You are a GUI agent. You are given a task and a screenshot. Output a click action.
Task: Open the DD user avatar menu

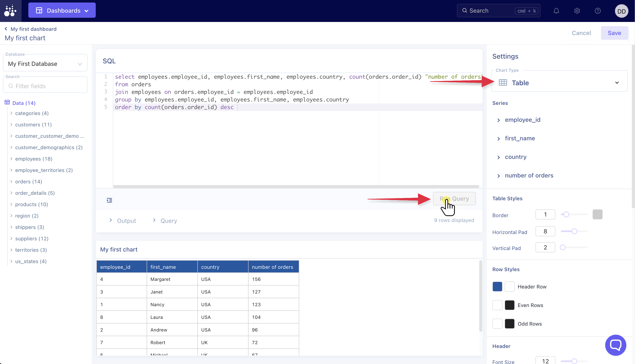tap(621, 11)
